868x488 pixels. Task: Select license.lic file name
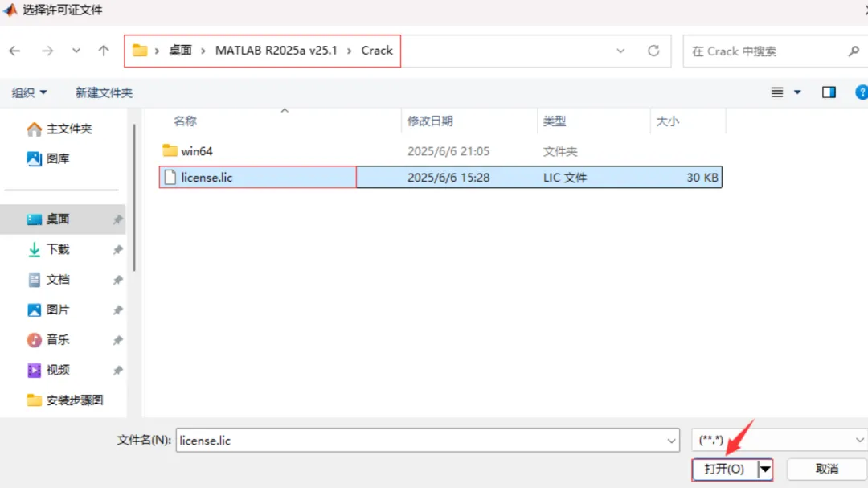tap(207, 177)
